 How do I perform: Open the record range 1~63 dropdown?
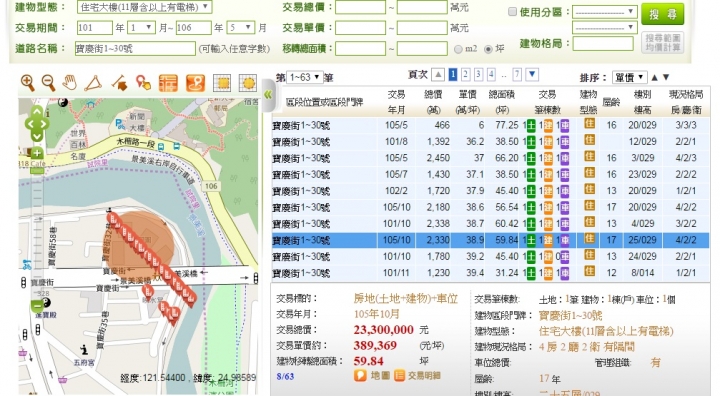click(x=304, y=78)
